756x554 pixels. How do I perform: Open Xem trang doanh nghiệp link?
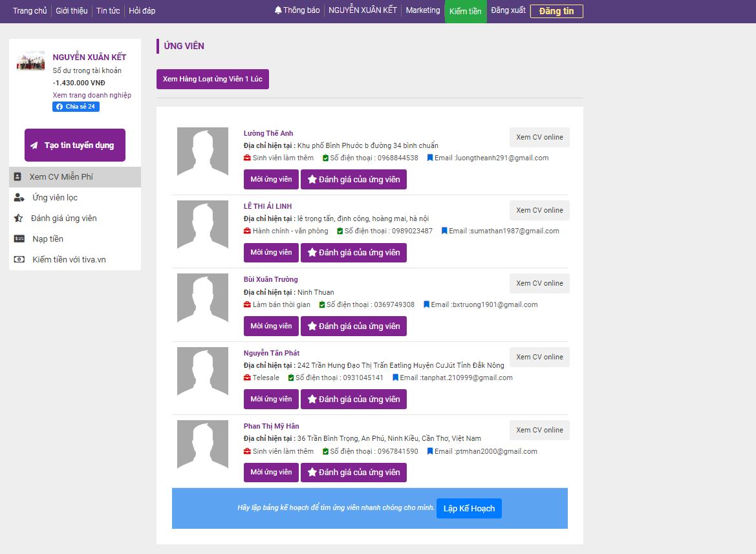click(x=92, y=95)
